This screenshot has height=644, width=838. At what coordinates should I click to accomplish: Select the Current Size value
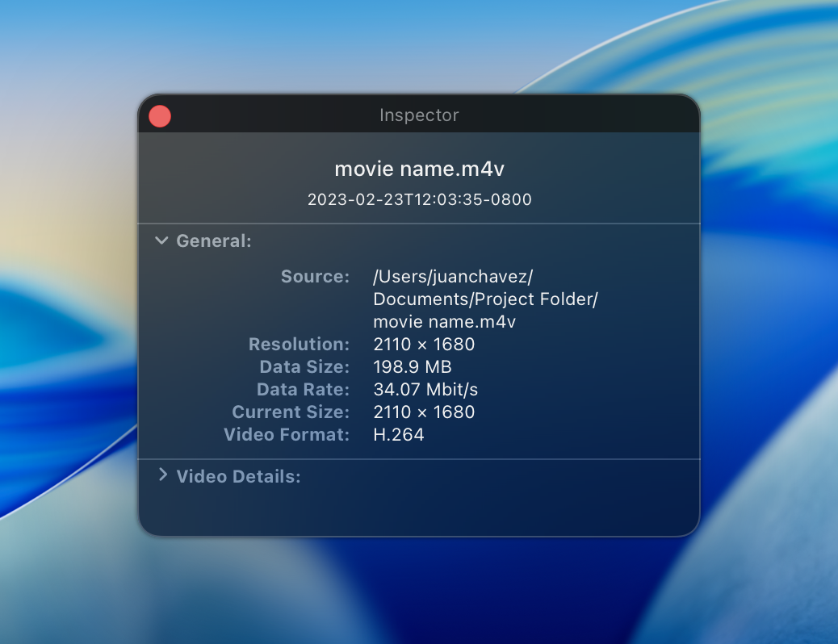point(424,412)
